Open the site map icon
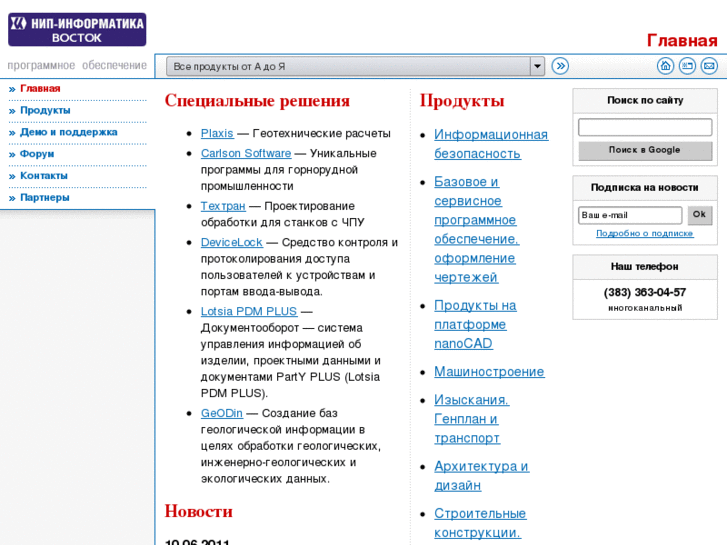The height and width of the screenshot is (545, 727). 687,66
